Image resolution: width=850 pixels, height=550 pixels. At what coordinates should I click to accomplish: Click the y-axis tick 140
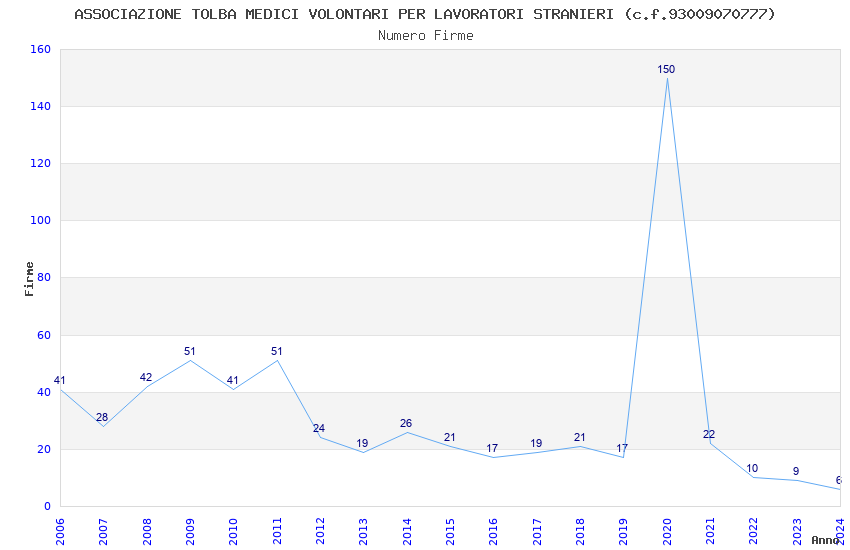coord(41,106)
